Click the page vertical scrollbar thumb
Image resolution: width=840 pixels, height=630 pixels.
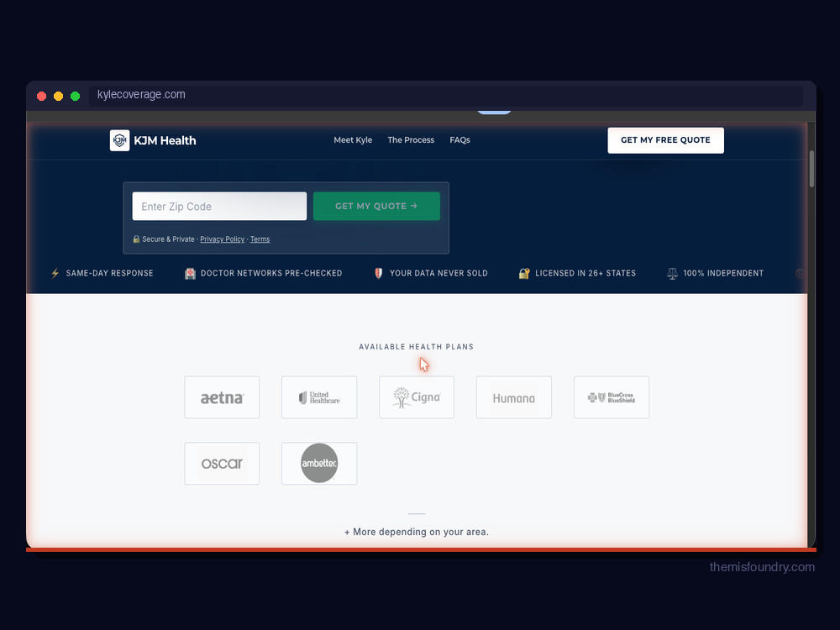click(811, 169)
